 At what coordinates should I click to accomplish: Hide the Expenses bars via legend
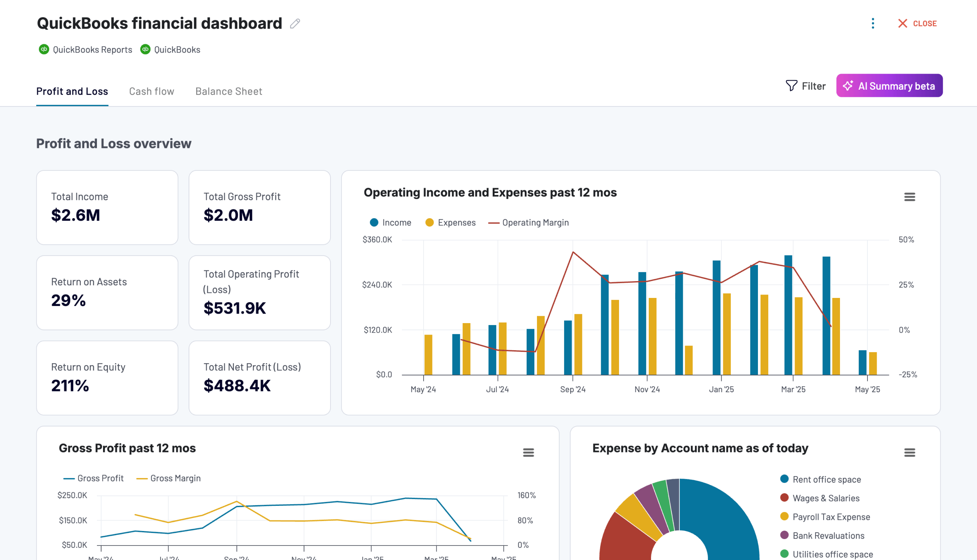click(x=450, y=222)
